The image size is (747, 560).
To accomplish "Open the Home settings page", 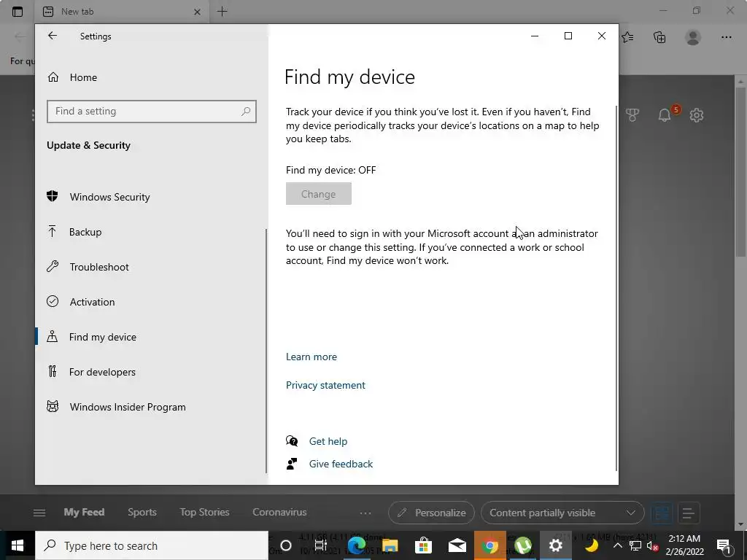I will pos(83,77).
